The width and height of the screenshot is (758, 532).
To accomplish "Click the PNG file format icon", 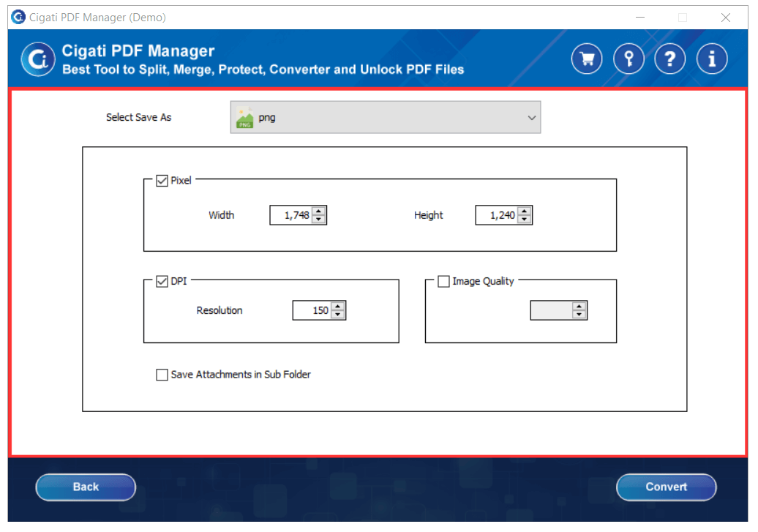I will click(x=244, y=118).
